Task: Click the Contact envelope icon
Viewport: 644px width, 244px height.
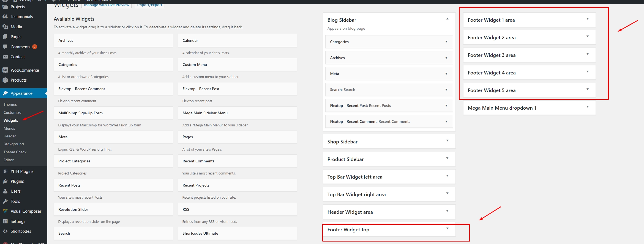Action: pos(5,57)
